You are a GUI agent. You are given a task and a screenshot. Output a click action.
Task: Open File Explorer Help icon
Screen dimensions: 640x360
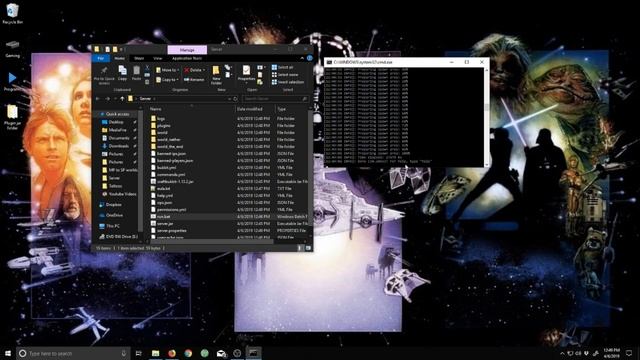[x=310, y=58]
